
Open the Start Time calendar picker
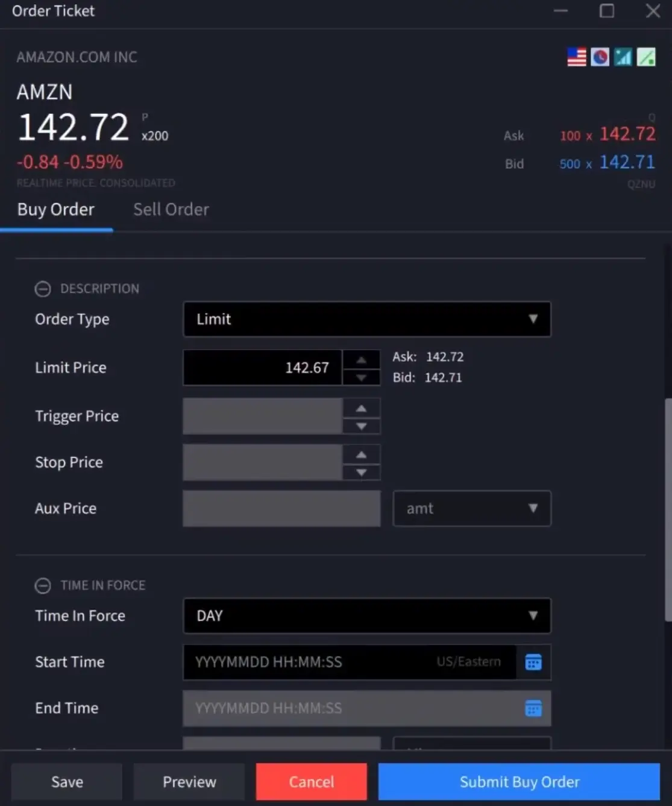(533, 663)
